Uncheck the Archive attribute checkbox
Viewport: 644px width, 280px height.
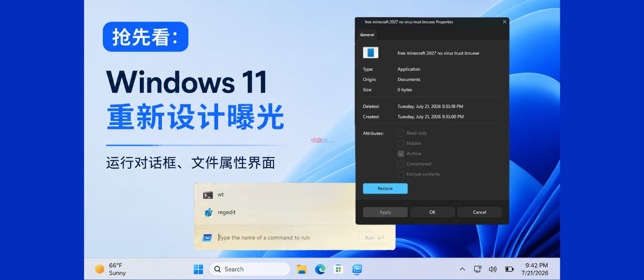pos(401,154)
